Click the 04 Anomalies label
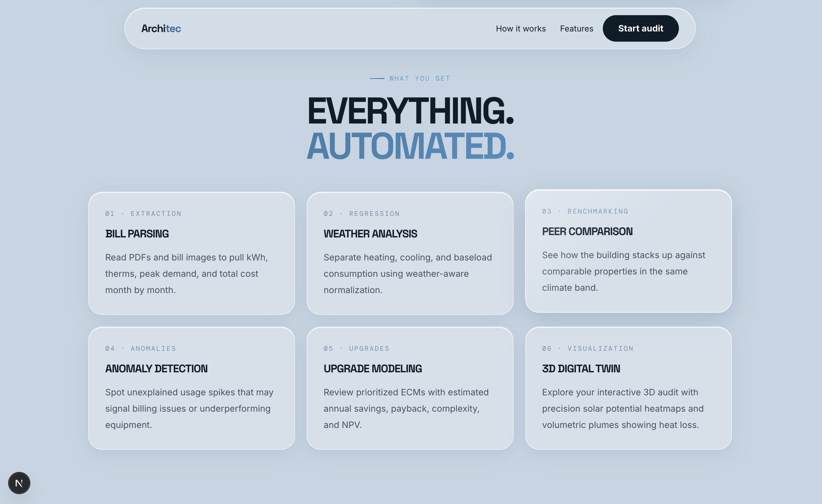This screenshot has width=822, height=504. pyautogui.click(x=140, y=349)
